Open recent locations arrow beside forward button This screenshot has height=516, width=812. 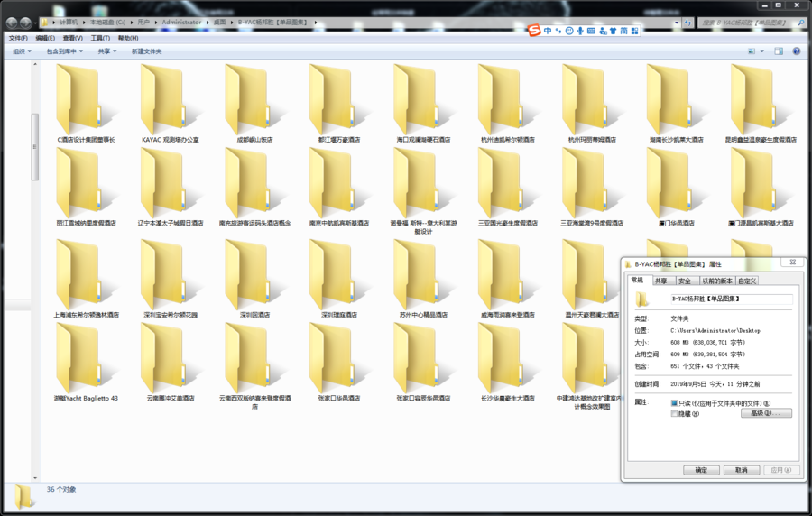35,23
